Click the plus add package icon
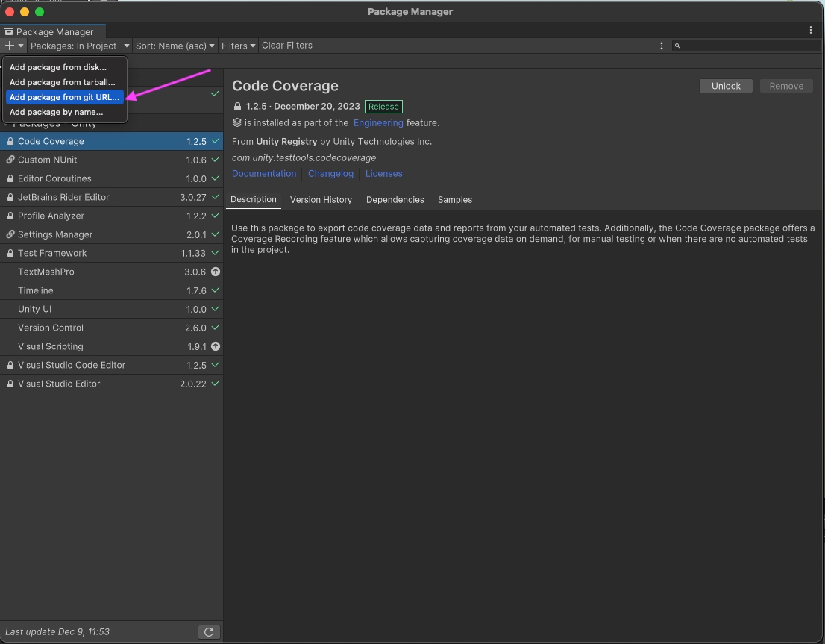 coord(10,46)
